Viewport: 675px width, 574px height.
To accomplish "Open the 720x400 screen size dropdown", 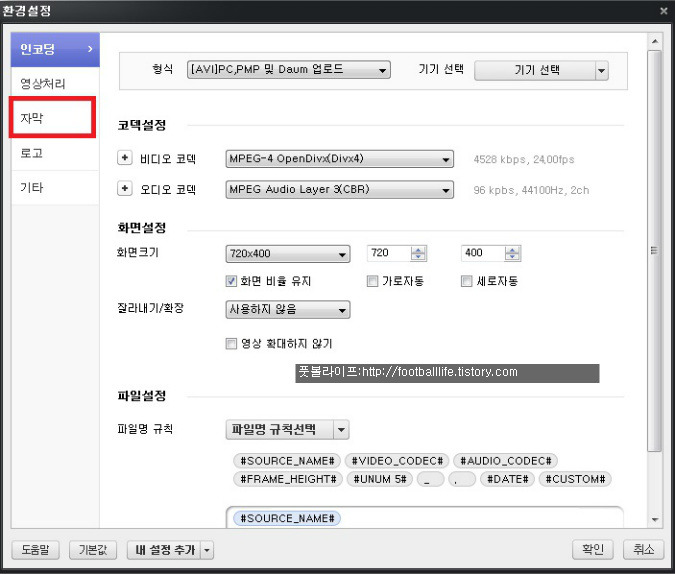I will pos(288,254).
